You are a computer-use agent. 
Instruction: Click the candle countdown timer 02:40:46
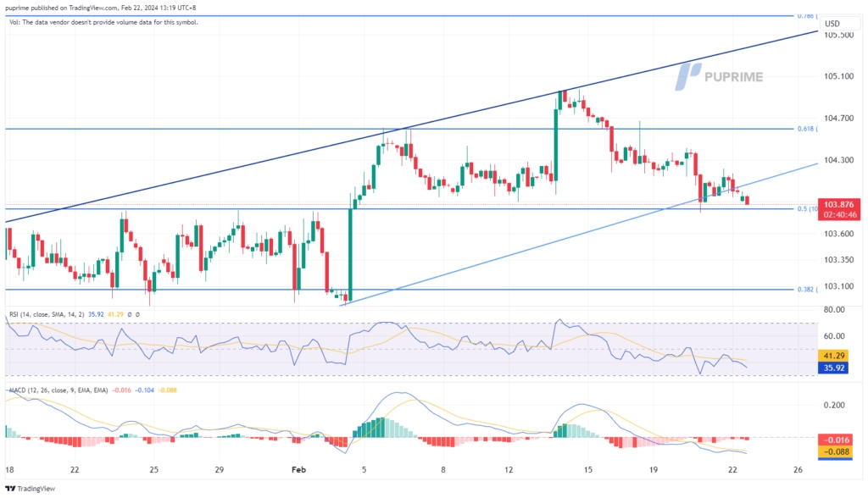[x=839, y=214]
